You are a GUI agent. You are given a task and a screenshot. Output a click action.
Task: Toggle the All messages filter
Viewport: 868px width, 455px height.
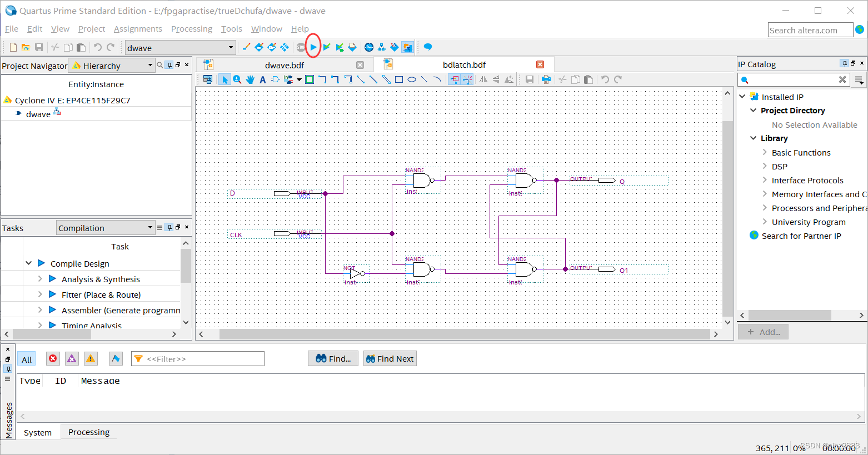pyautogui.click(x=27, y=359)
